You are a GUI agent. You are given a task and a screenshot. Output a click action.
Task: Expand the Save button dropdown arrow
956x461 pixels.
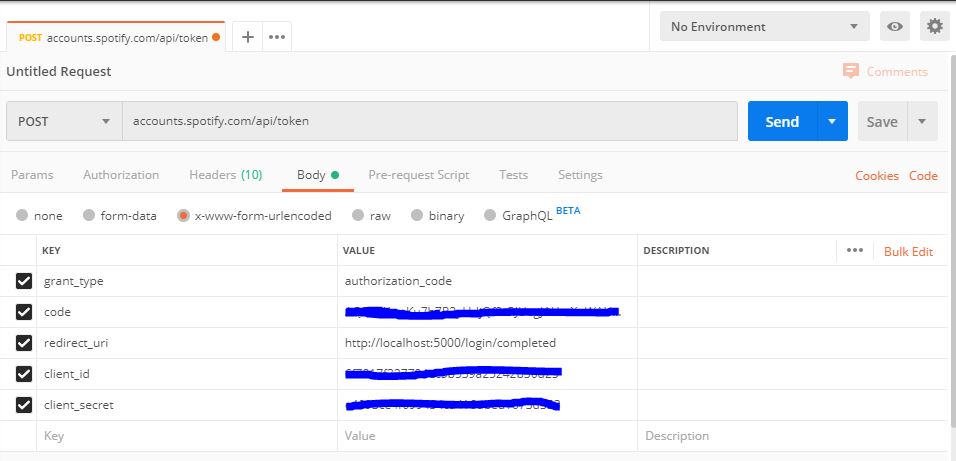pos(922,121)
